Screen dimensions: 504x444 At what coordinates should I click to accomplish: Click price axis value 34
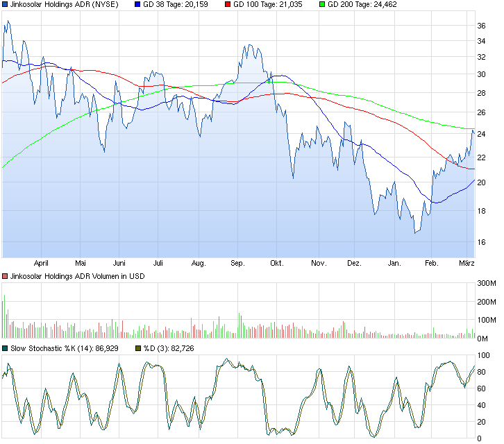coord(481,41)
